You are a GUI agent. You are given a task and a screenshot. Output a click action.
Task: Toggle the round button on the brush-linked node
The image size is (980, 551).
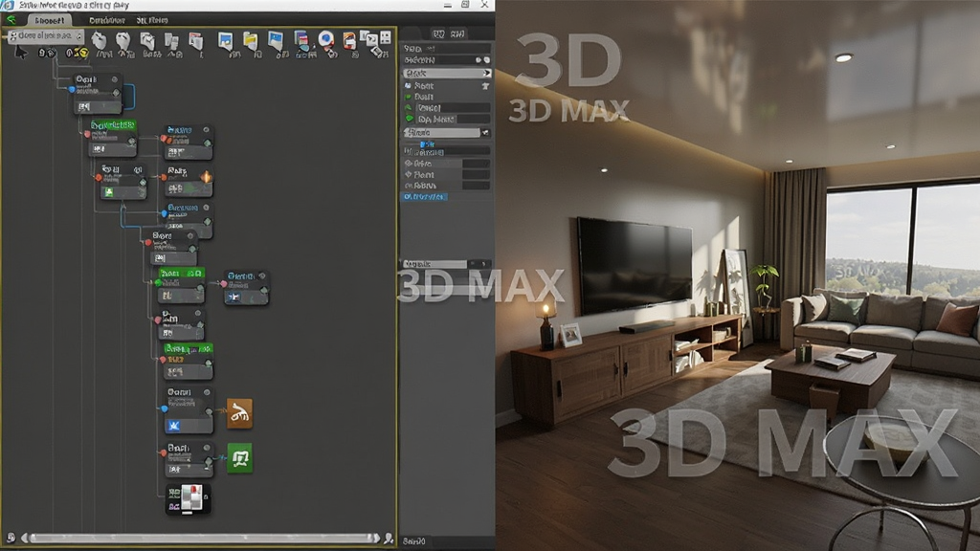click(x=207, y=392)
